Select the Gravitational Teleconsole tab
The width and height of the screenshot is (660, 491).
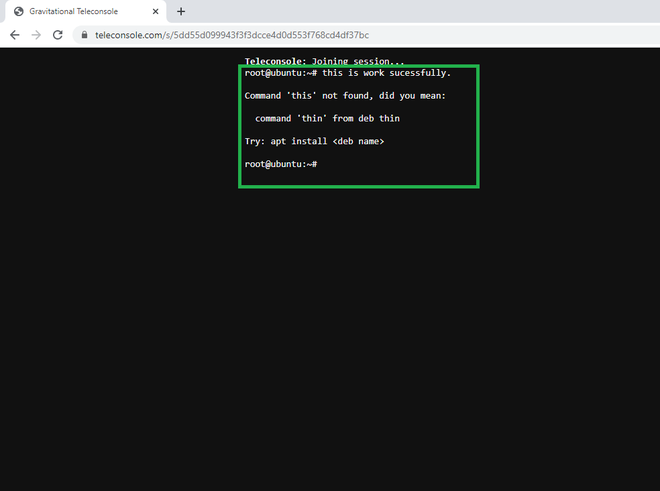click(x=86, y=11)
